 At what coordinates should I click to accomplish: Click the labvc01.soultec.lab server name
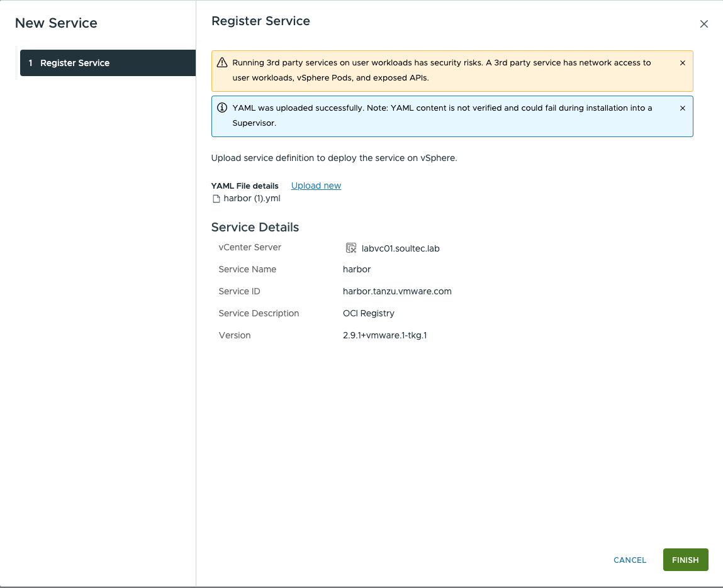tap(400, 248)
